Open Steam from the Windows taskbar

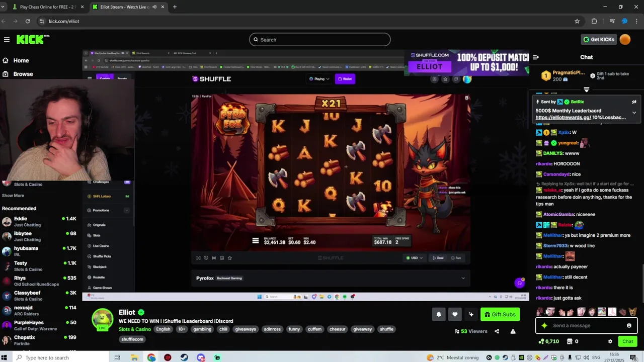coord(184,357)
